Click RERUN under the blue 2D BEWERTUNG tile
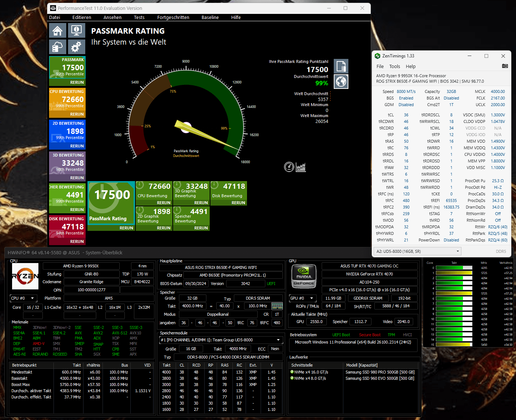 [x=77, y=146]
